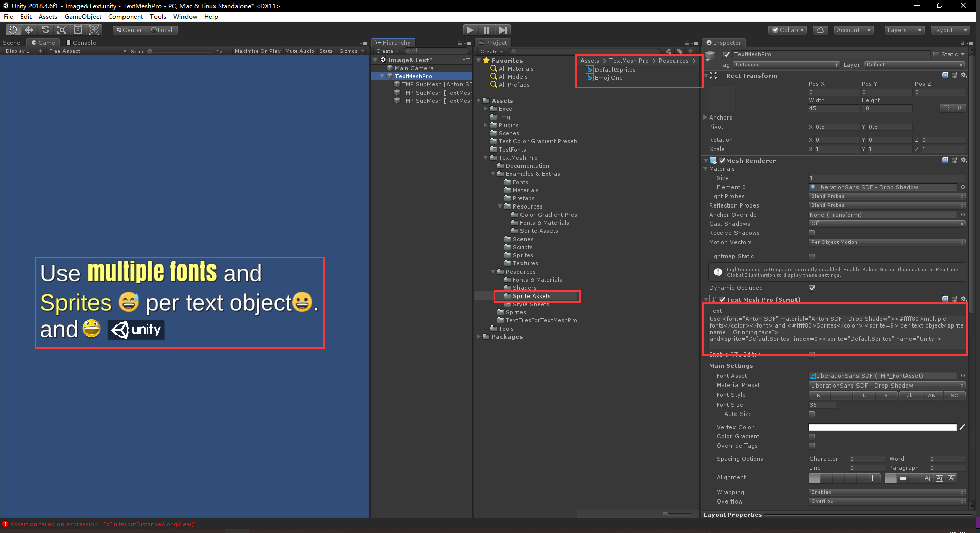
Task: Enable Auto Size in the Inspector
Action: click(x=812, y=414)
